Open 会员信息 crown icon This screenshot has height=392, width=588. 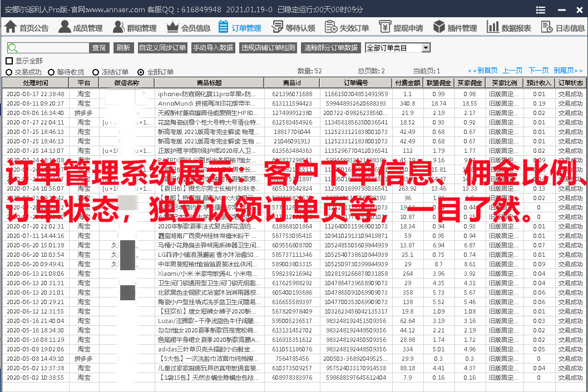[x=172, y=27]
